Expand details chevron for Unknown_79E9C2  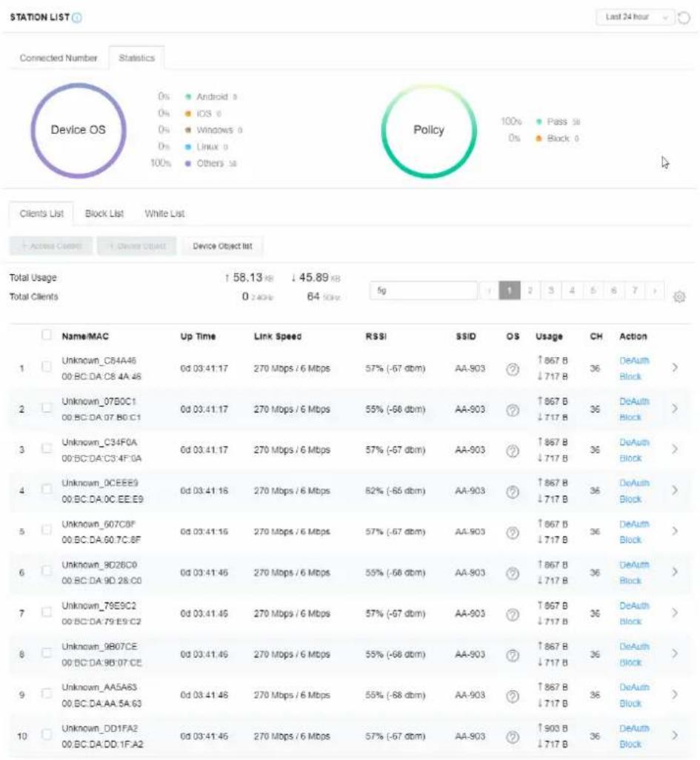tap(675, 613)
